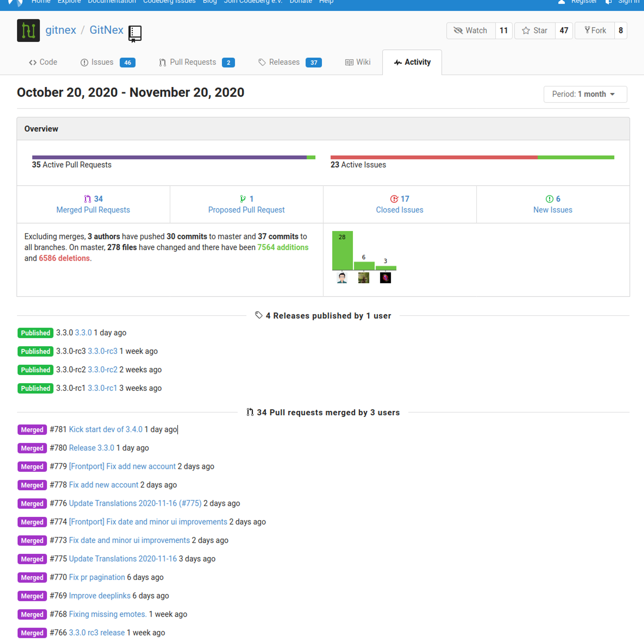Open the Period: 1 month dropdown

[x=585, y=94]
